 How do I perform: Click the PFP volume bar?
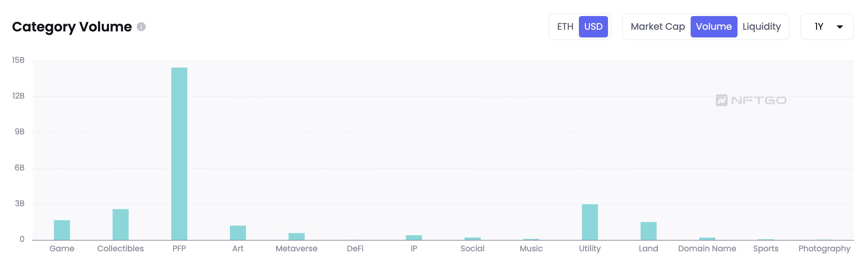(179, 153)
